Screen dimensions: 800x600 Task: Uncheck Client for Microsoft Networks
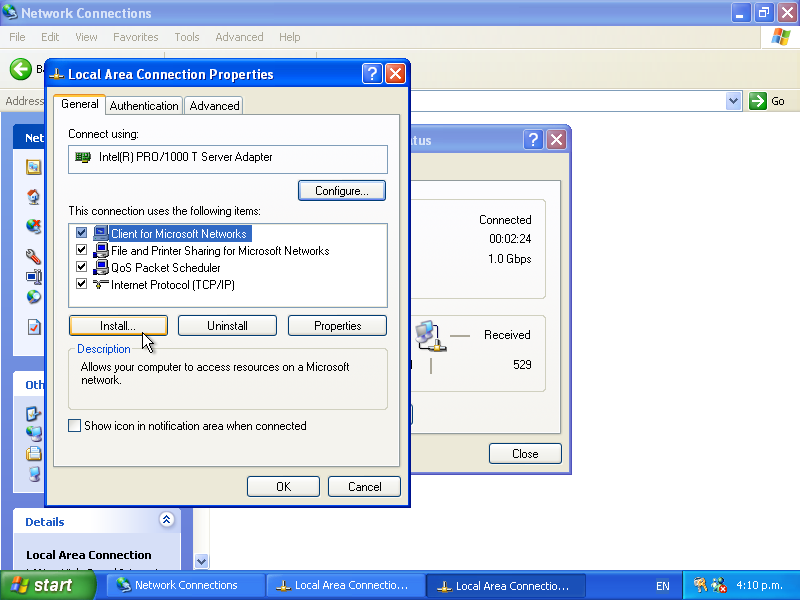[x=81, y=233]
